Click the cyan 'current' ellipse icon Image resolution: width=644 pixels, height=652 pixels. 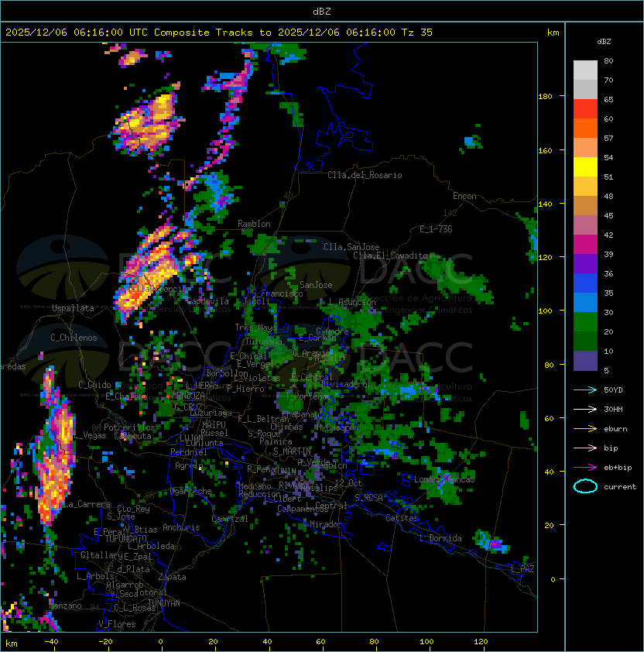pyautogui.click(x=585, y=486)
